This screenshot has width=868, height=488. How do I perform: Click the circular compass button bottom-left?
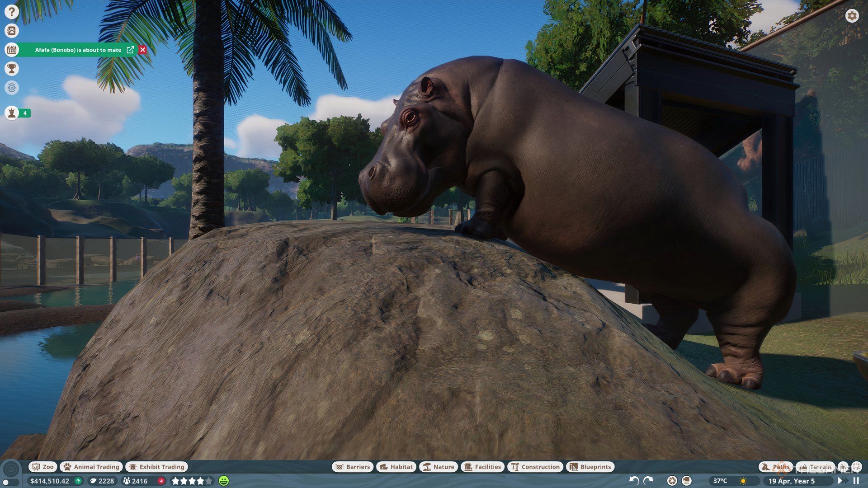(11, 469)
